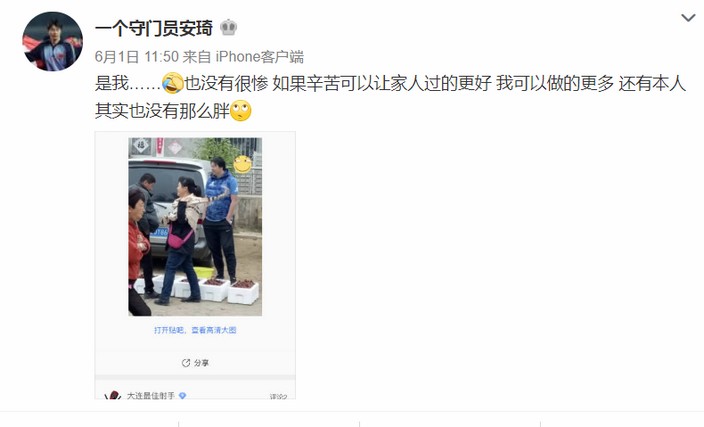Click the 分享 share arrow icon
The image size is (704, 427).
click(x=185, y=363)
